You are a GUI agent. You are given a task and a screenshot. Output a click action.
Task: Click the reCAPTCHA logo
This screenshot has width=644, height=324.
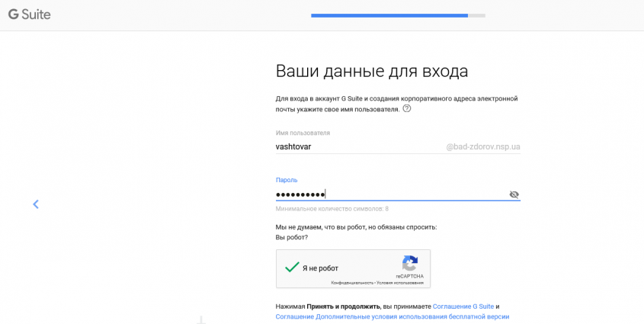click(410, 264)
